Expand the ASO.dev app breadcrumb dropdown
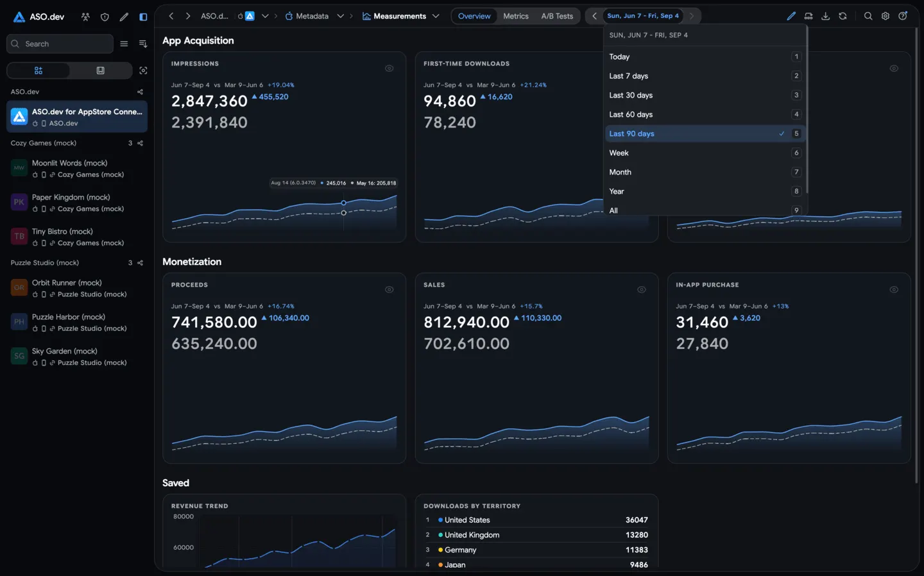Viewport: 924px width, 576px height. coord(265,16)
